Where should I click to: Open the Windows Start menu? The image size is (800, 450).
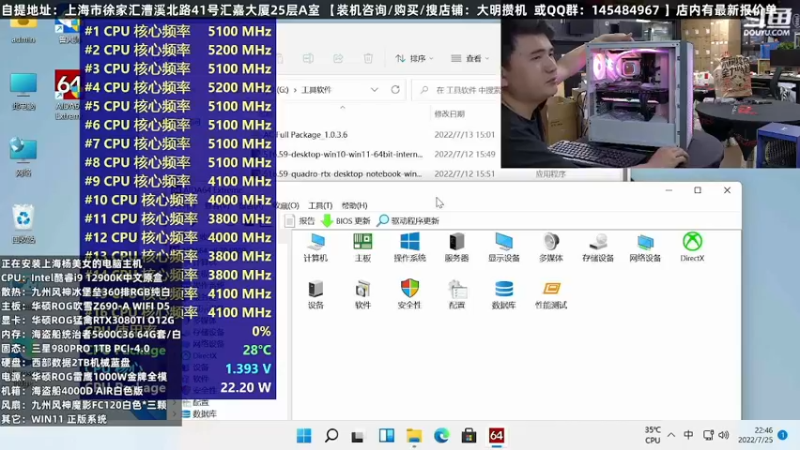[304, 436]
